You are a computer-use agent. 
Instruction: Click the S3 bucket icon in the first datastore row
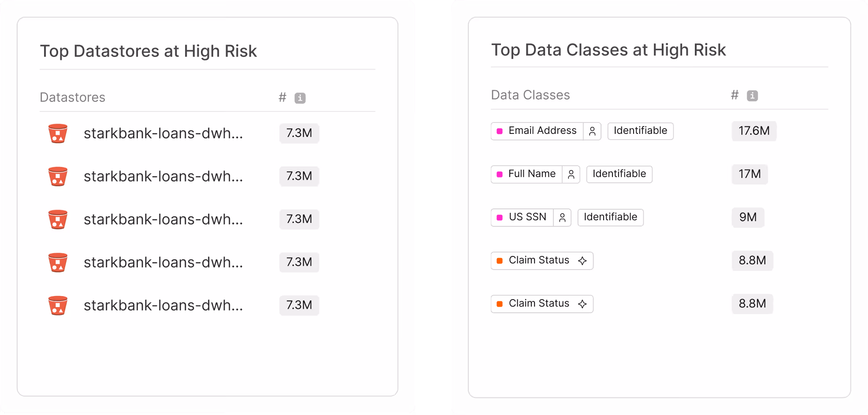58,133
